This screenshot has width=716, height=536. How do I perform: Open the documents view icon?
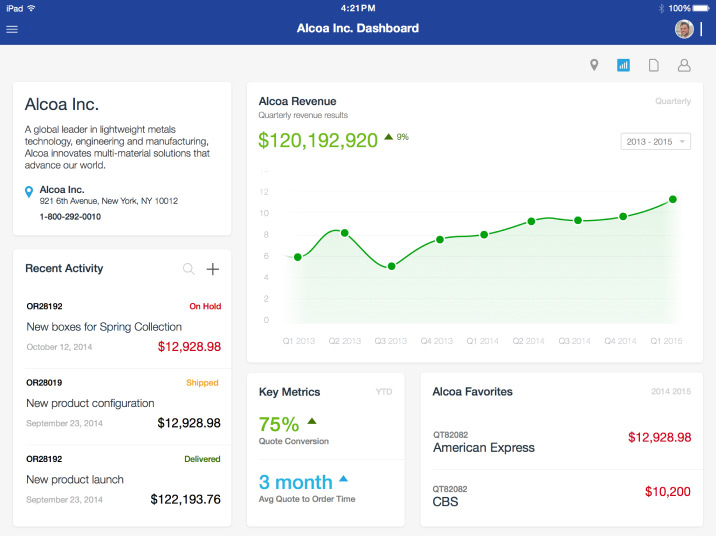click(x=654, y=65)
